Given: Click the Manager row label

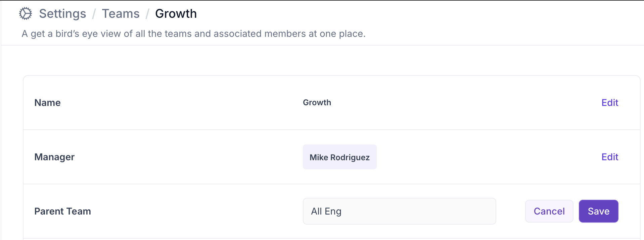Looking at the screenshot, I should click(x=54, y=157).
